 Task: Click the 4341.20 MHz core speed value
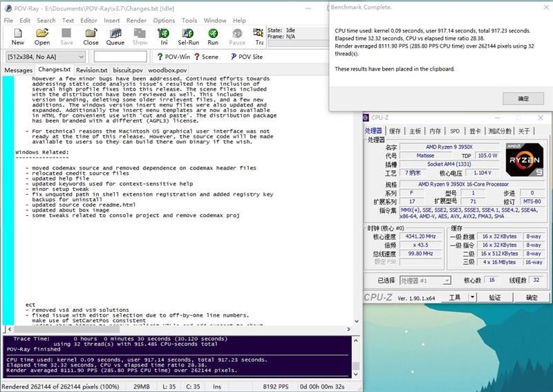click(420, 236)
